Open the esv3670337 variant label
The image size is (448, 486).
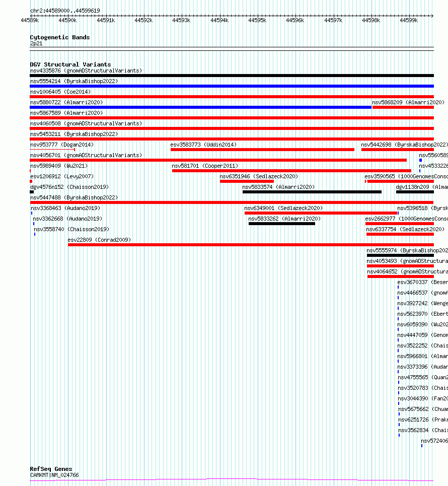423,282
